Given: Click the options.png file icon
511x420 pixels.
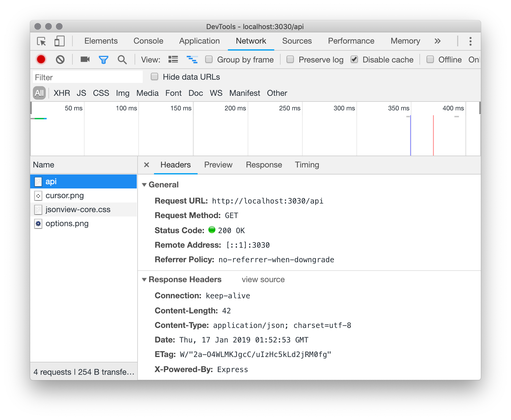Looking at the screenshot, I should (x=38, y=224).
